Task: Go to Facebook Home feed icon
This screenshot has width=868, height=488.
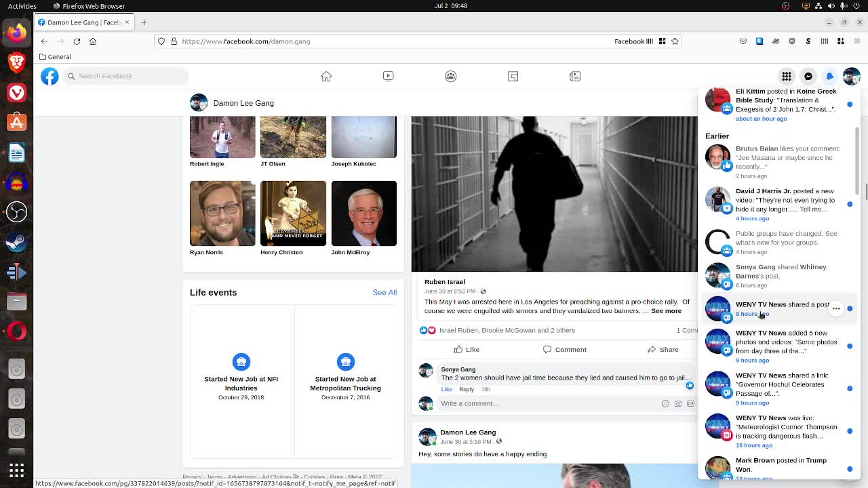Action: [326, 76]
